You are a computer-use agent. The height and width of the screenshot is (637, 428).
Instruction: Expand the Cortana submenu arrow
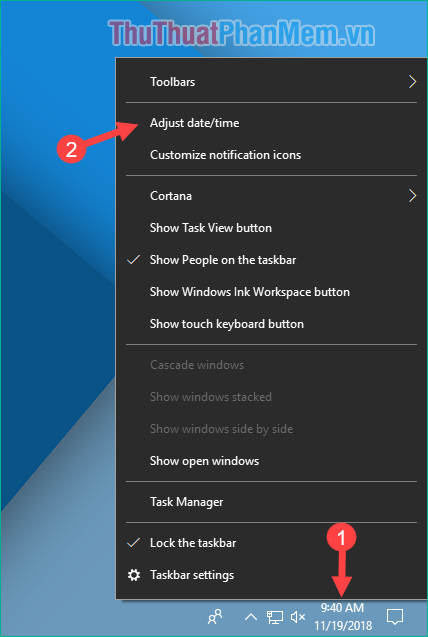412,196
